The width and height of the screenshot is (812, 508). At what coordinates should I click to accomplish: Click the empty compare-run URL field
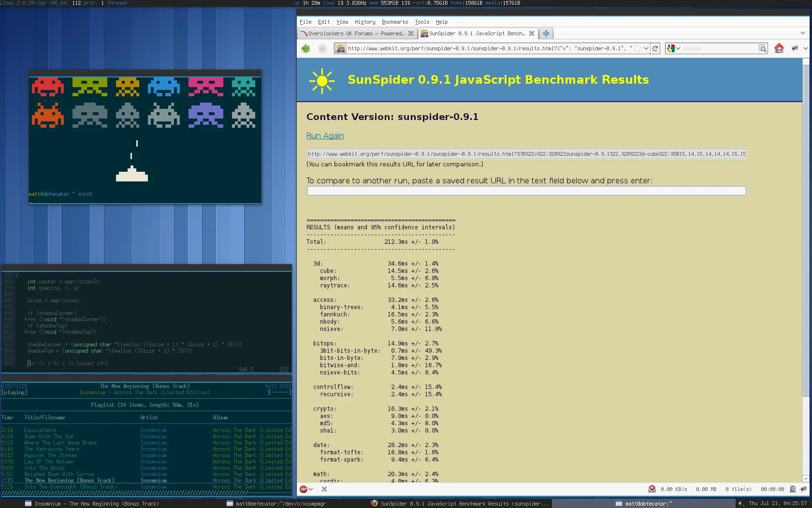(526, 191)
